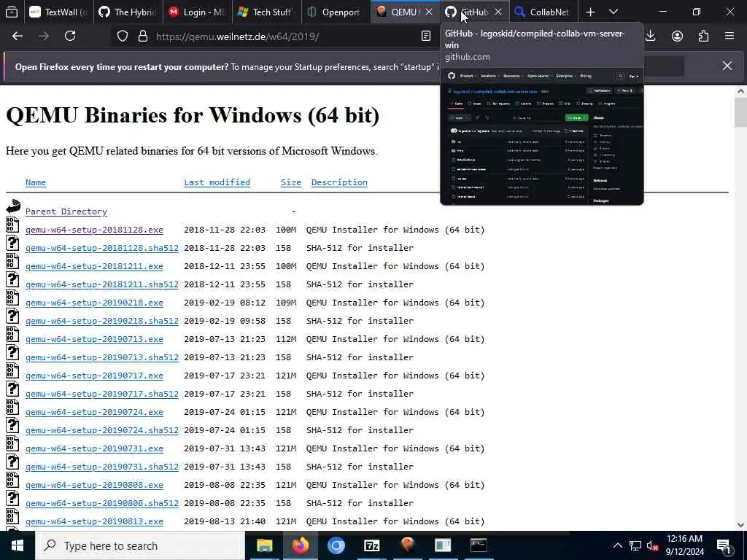The width and height of the screenshot is (747, 560).
Task: Open the Firefox account icon
Action: click(677, 36)
